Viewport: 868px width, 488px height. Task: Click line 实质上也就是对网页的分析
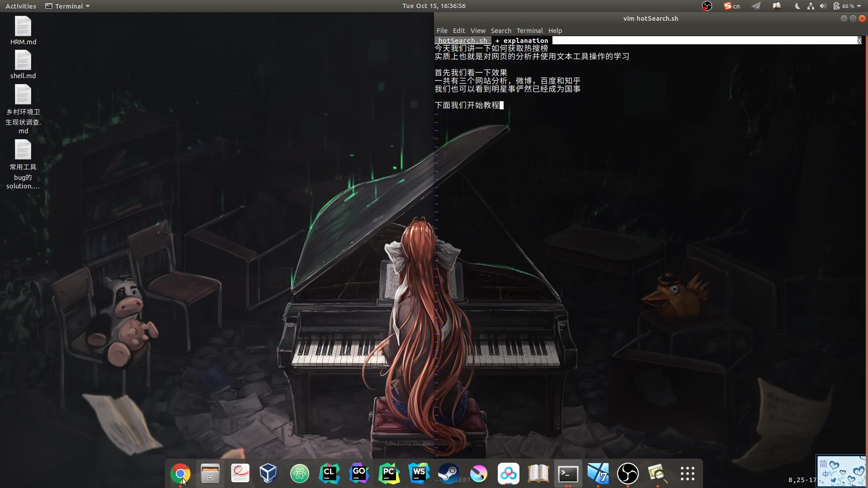tap(532, 56)
